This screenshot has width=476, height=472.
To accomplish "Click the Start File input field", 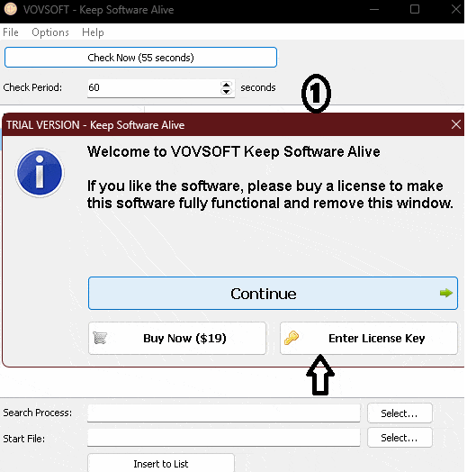I will [x=224, y=438].
